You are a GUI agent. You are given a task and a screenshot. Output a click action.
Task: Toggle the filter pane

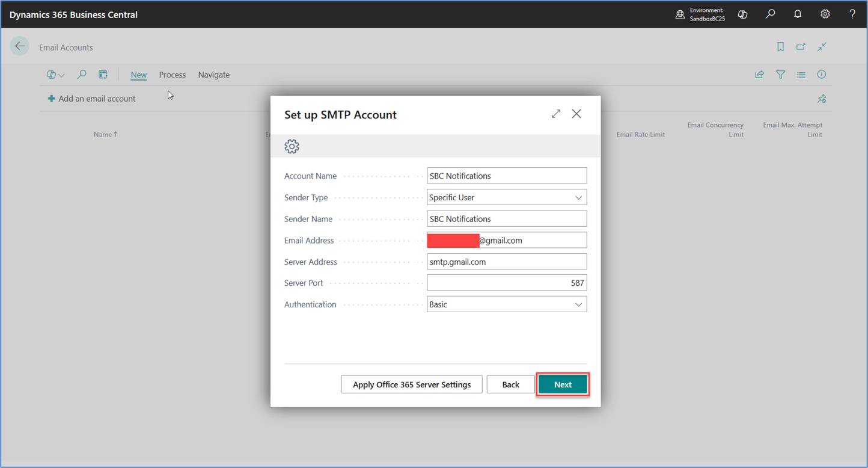pos(780,75)
